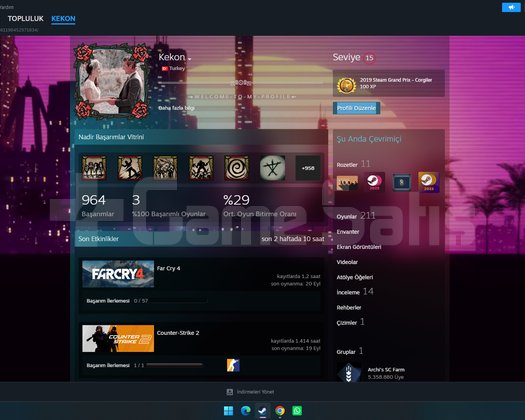
Task: Open the Blair Witch stick-figure achievement icon
Action: pos(273,168)
